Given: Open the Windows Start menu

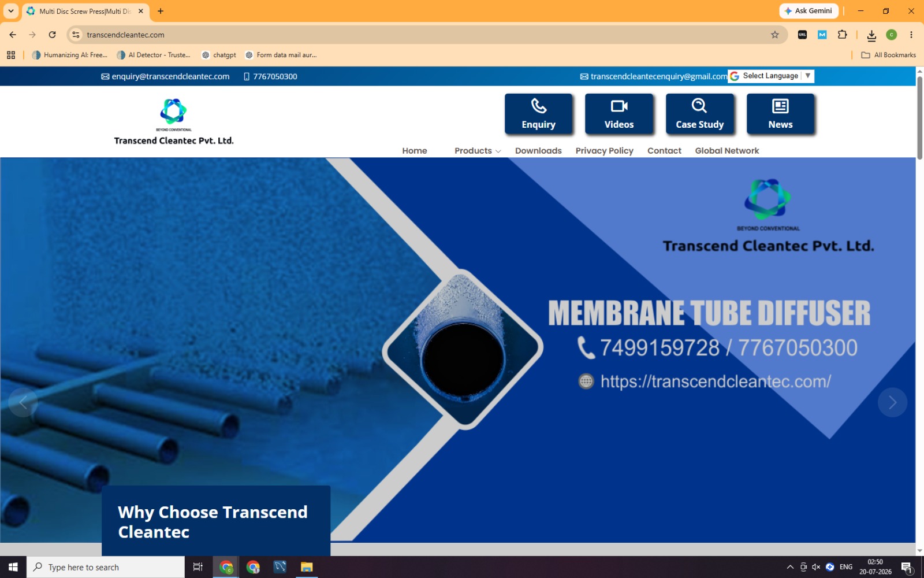Looking at the screenshot, I should [13, 567].
